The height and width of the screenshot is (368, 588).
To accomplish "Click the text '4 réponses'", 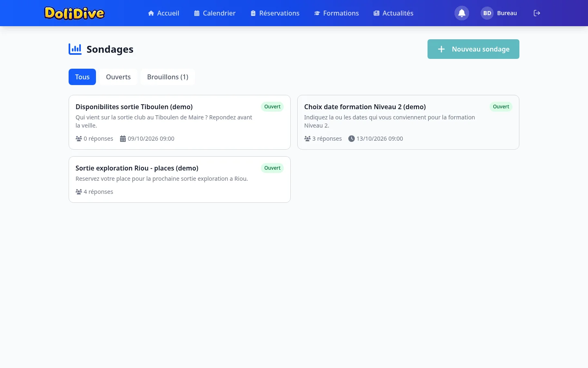I will point(98,192).
